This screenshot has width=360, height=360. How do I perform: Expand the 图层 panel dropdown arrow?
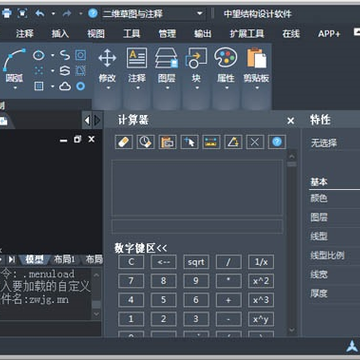(x=167, y=88)
